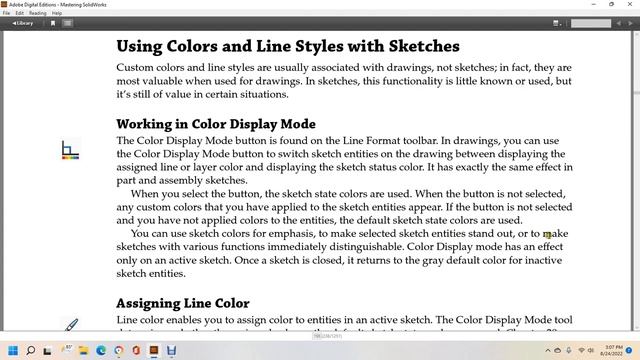Open Task View on the taskbar
The image size is (640, 360).
pyautogui.click(x=47, y=351)
